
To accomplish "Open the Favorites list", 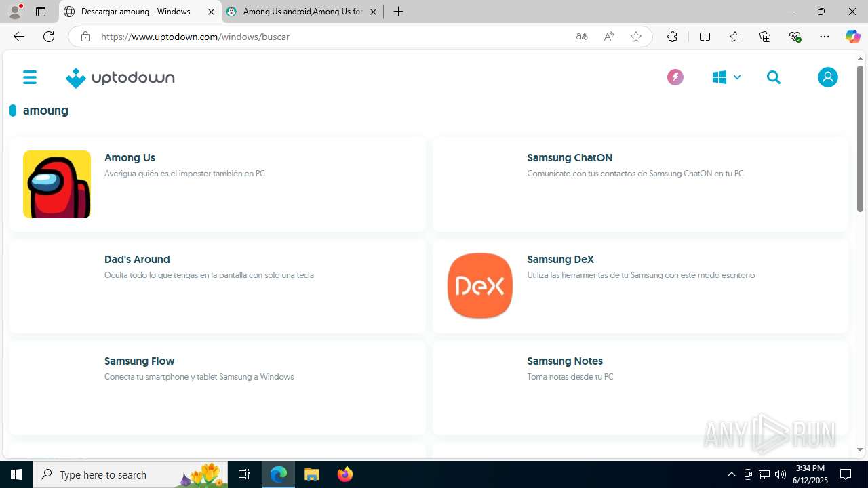I will (x=735, y=37).
